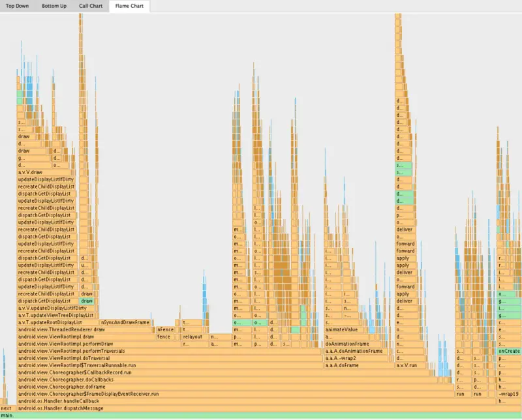522x420 pixels.
Task: Select the Call Chart tab
Action: point(90,6)
